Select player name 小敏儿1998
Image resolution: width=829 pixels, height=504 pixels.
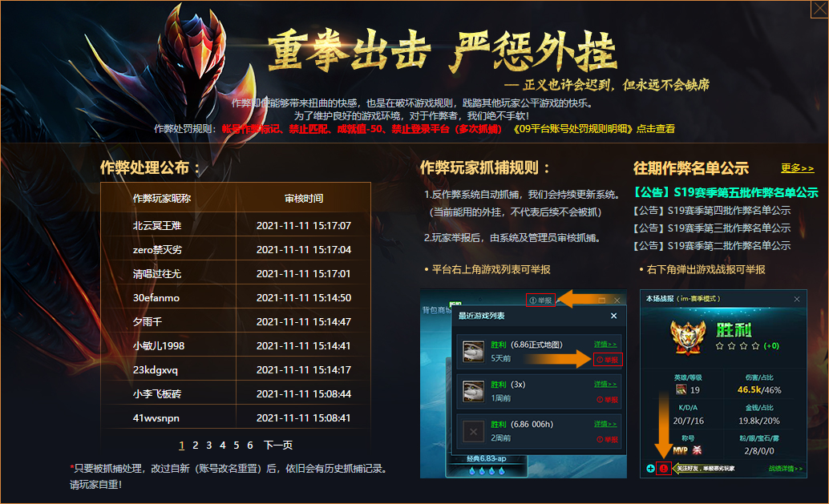159,345
